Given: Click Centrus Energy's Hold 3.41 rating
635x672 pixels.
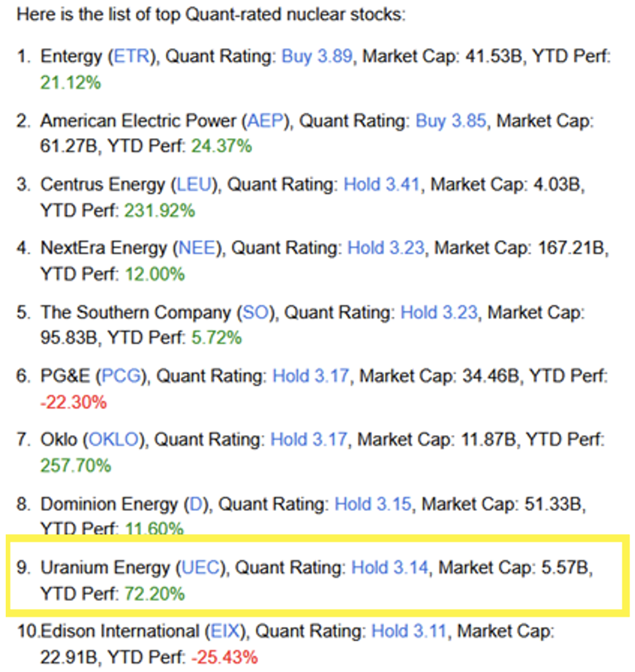Looking at the screenshot, I should point(382,185).
